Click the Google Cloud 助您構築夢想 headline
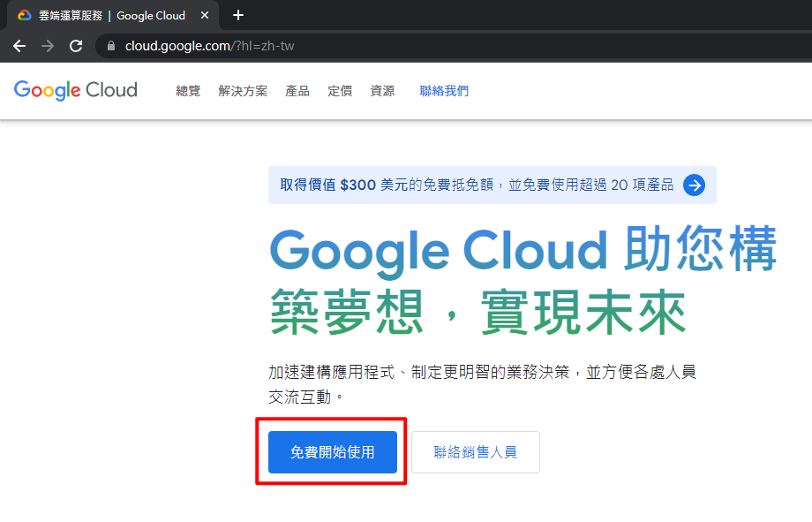Viewport: 812px width, 522px height. point(523,280)
